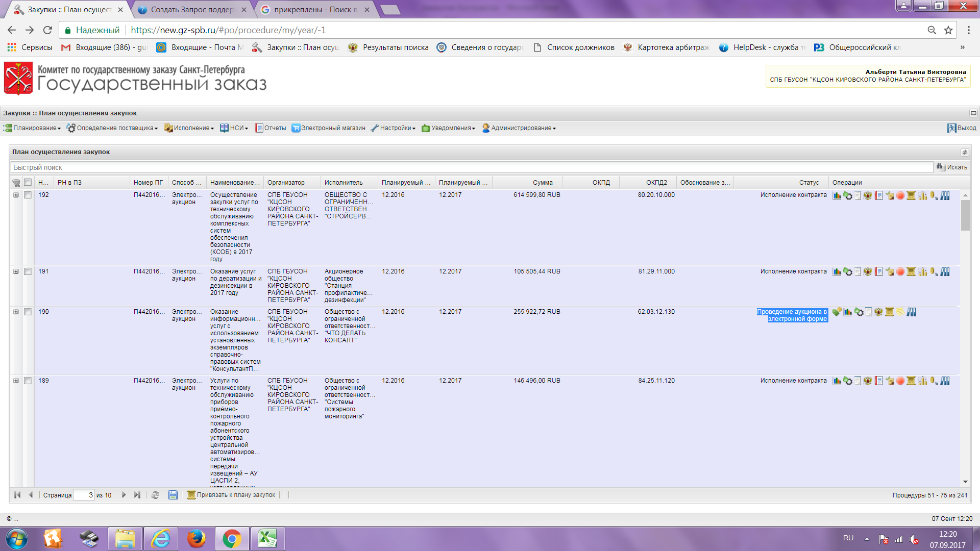Open the bar chart icon for row 191
The width and height of the screenshot is (980, 551).
point(837,272)
